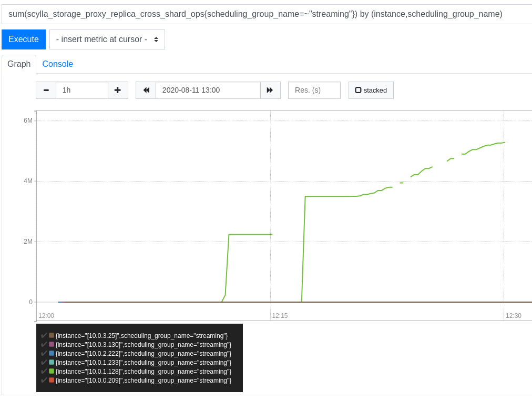Select legend text for instance 10.0.3.130

tap(144, 345)
